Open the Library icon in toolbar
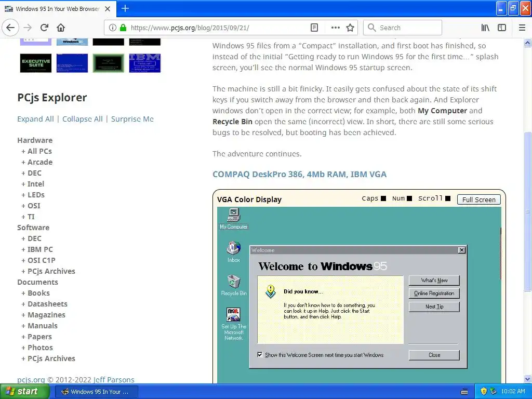This screenshot has width=532, height=399. coord(485,28)
